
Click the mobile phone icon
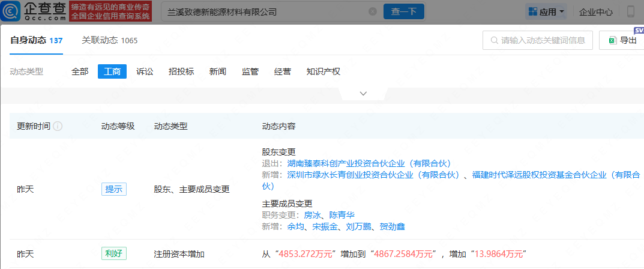pyautogui.click(x=631, y=11)
